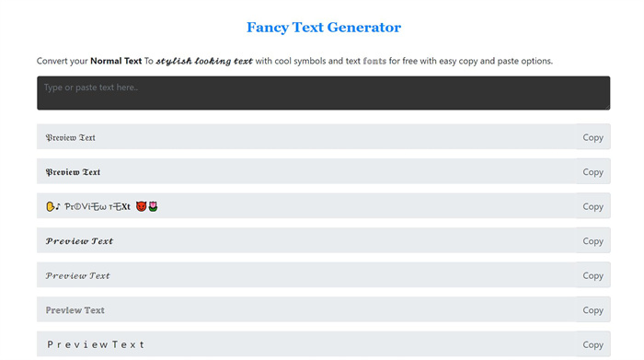Copy the bold gothic Preview Text

click(592, 171)
